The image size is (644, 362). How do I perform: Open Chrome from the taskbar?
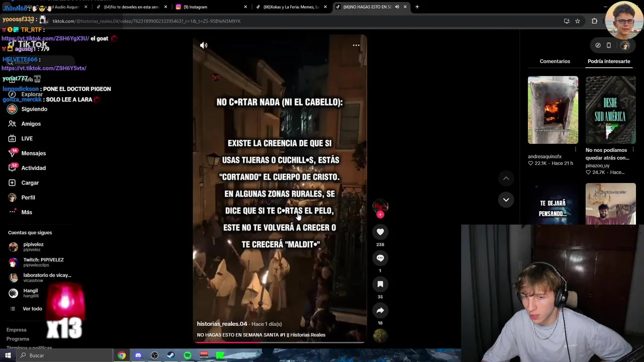(x=122, y=355)
